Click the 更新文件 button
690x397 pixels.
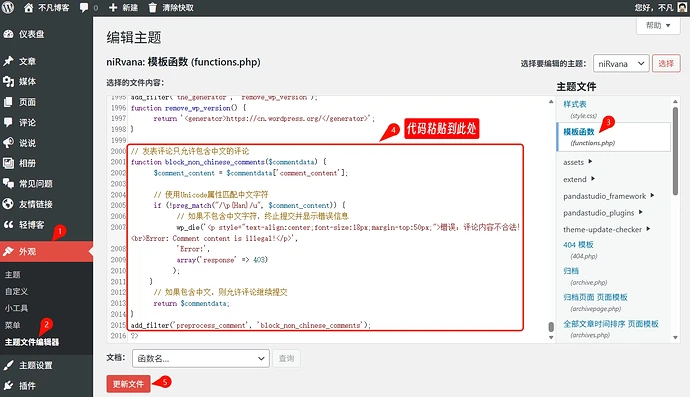coord(128,384)
